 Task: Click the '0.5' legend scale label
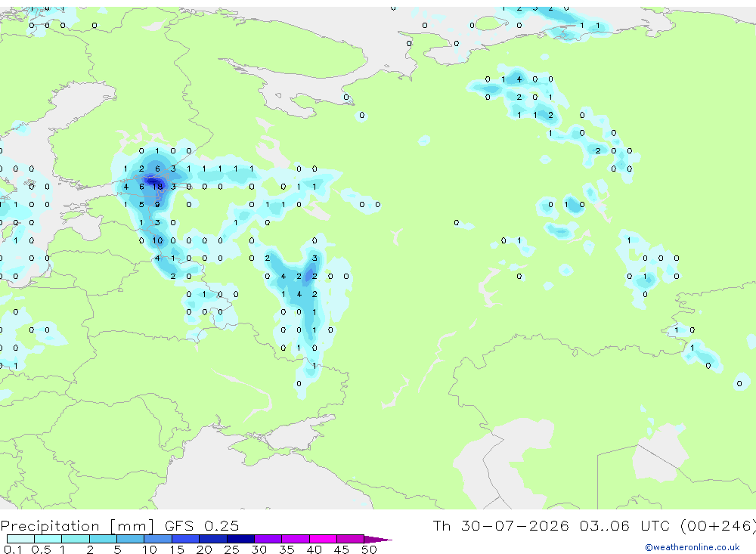[41, 549]
